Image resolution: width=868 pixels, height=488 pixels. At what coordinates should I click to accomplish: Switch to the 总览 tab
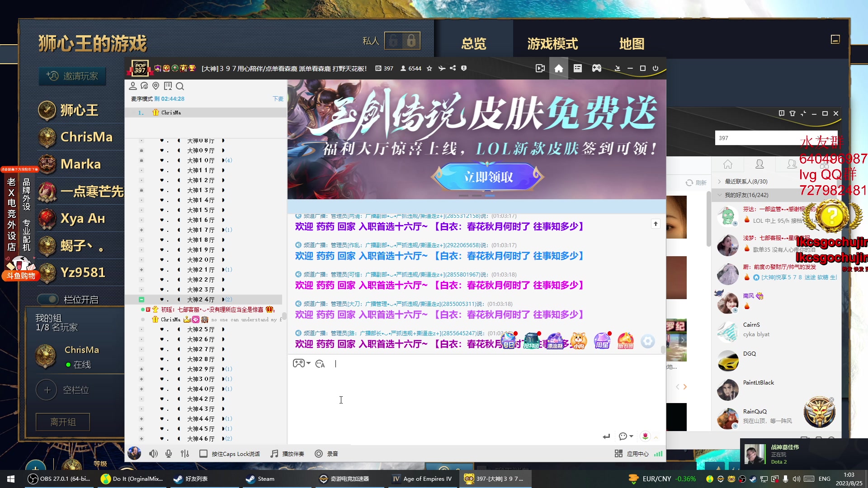click(474, 44)
